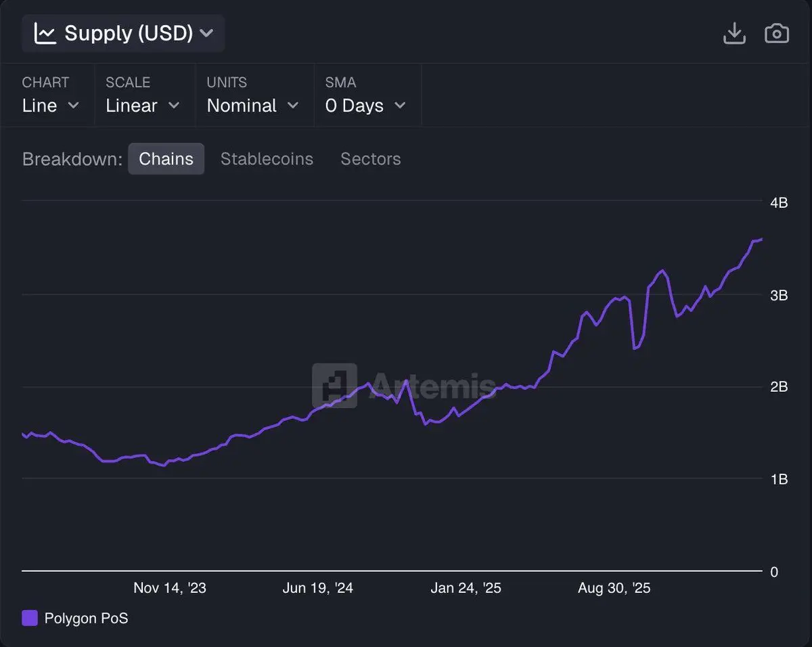Click the Jan 24, '25 axis label
Screen dimensions: 812x647
click(466, 587)
